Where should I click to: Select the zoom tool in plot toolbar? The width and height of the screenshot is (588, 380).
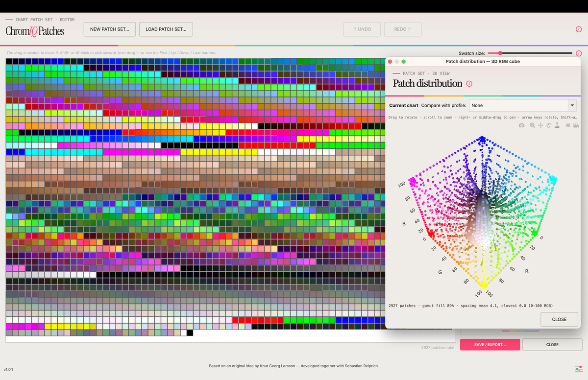tap(532, 125)
